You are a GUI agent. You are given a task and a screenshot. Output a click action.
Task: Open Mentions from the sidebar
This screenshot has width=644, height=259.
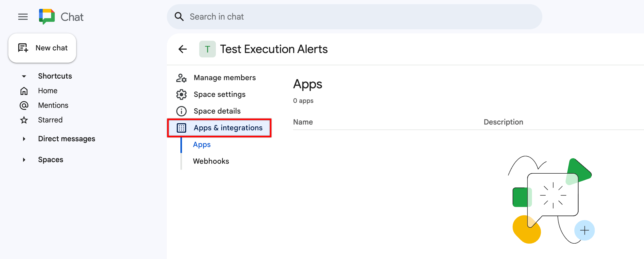coord(24,105)
